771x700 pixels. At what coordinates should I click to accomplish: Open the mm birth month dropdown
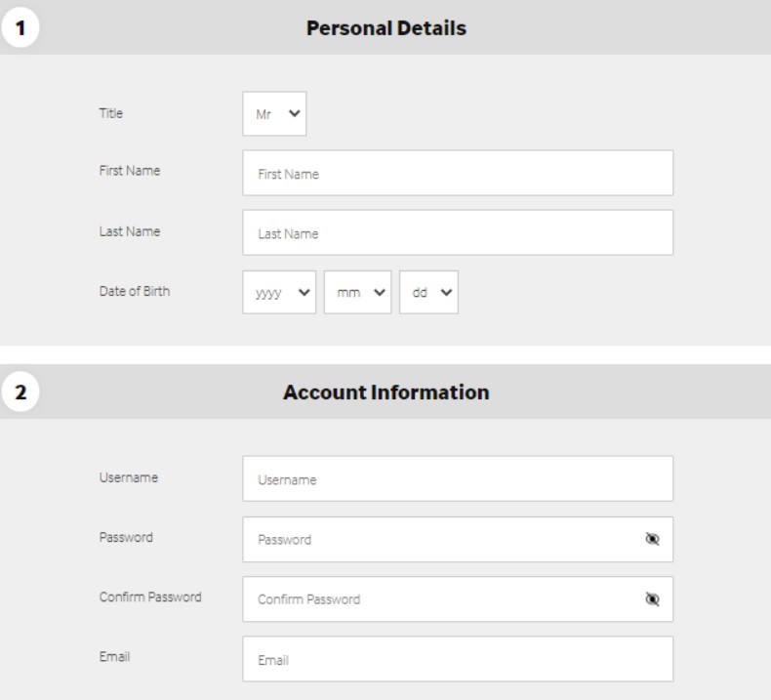coord(357,292)
